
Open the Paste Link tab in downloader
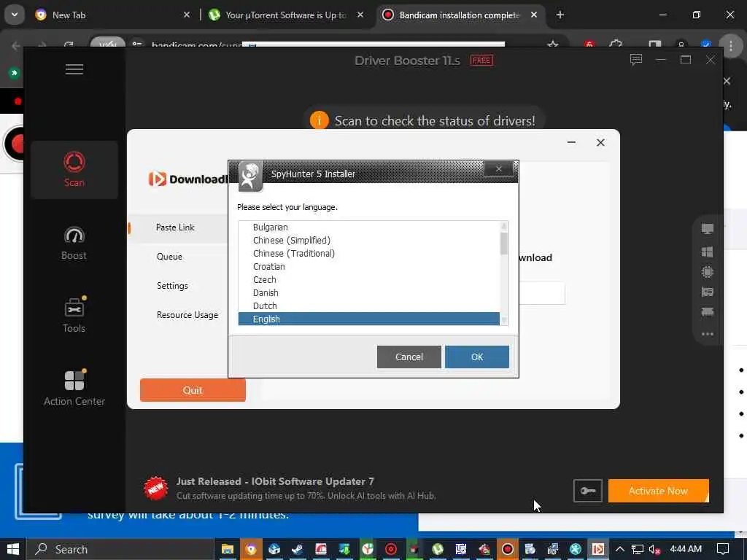coord(175,227)
